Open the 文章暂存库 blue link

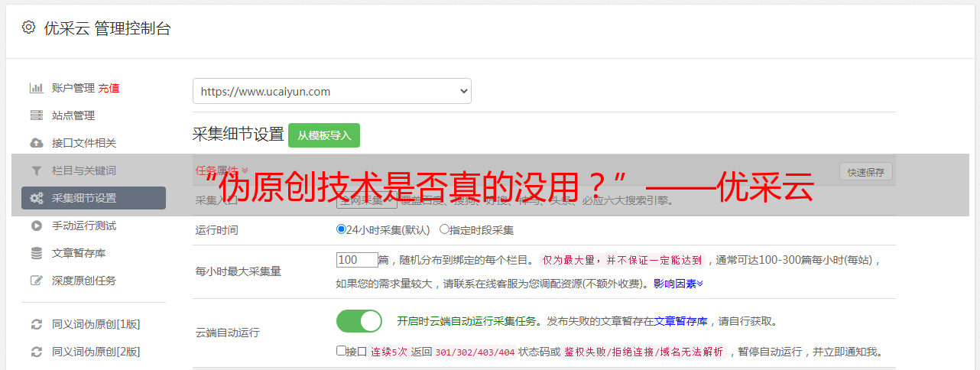(x=680, y=321)
